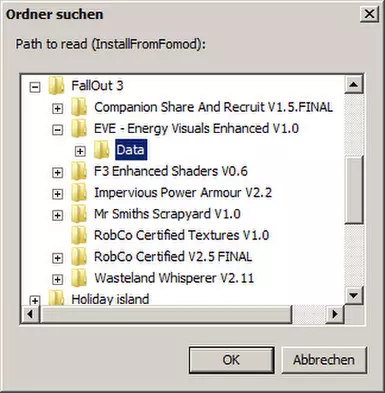This screenshot has width=385, height=393.
Task: Select Companion Share And Recruit V1.5.FINAL
Action: point(213,107)
